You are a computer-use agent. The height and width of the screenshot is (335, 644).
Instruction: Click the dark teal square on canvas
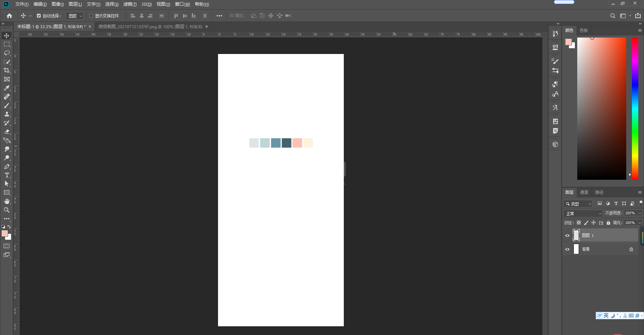click(x=286, y=143)
